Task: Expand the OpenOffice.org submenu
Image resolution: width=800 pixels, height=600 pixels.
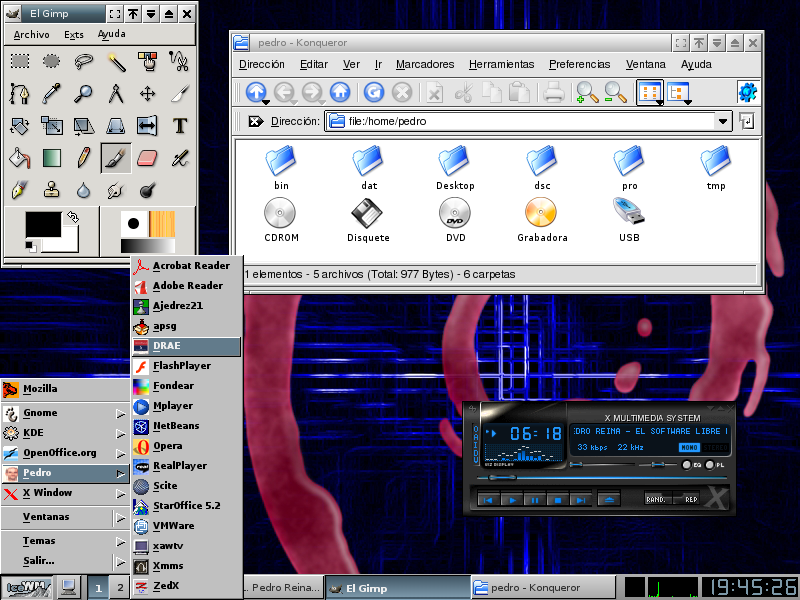Action: click(x=60, y=453)
